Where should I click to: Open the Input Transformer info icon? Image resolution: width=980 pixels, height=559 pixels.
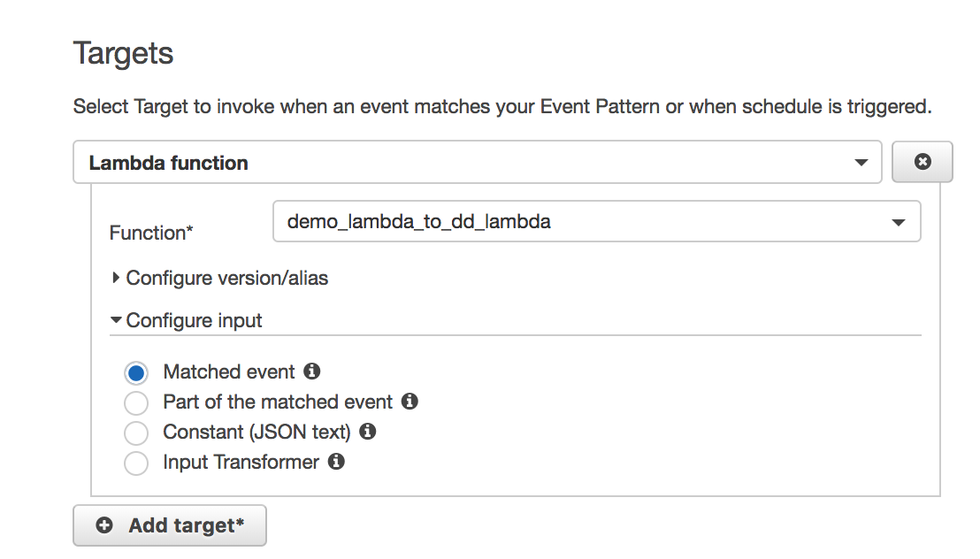336,462
